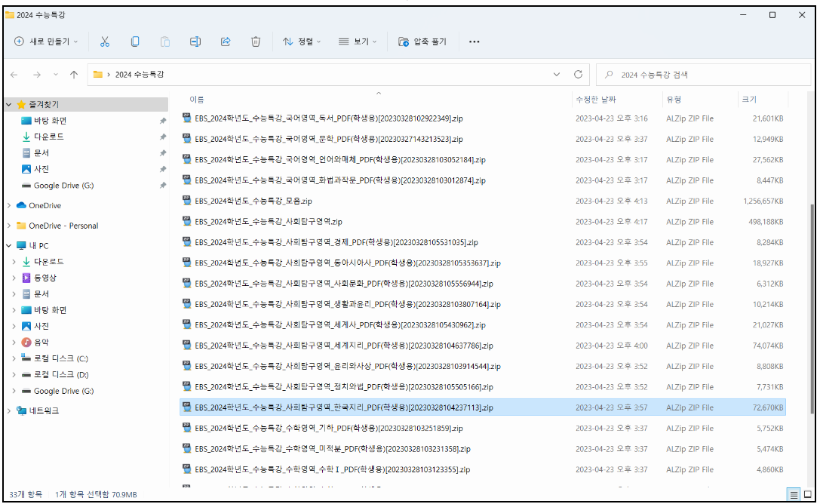Select 로컬 디스크 (D:) in sidebar

click(61, 375)
